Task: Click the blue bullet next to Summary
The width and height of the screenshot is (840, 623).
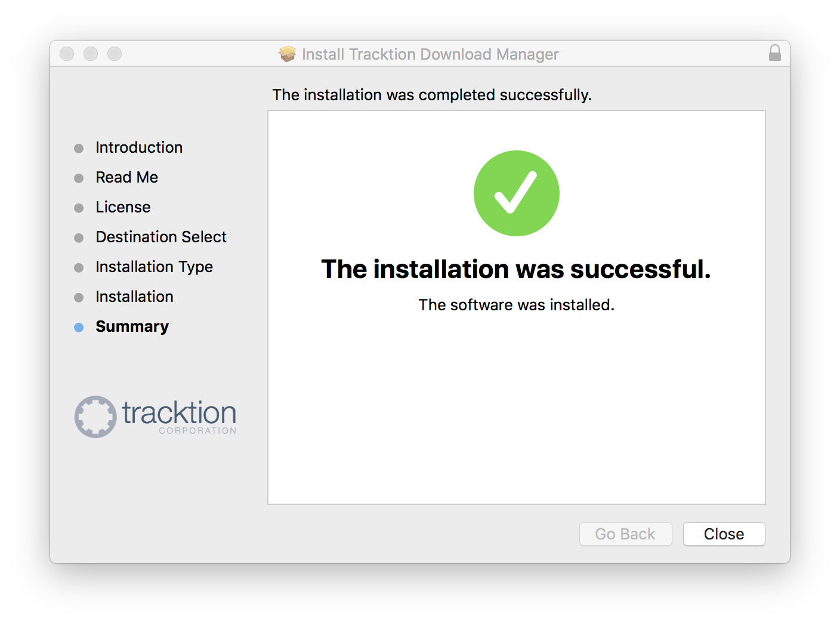Action: [79, 327]
